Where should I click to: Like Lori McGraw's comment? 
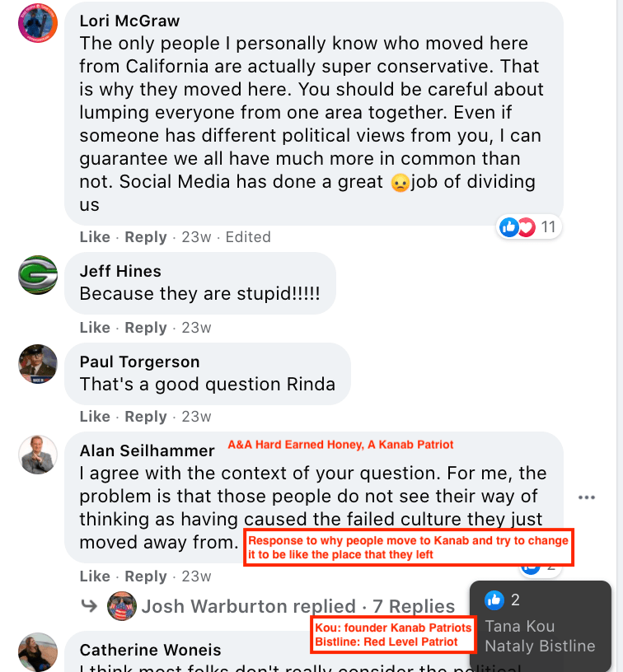click(95, 237)
